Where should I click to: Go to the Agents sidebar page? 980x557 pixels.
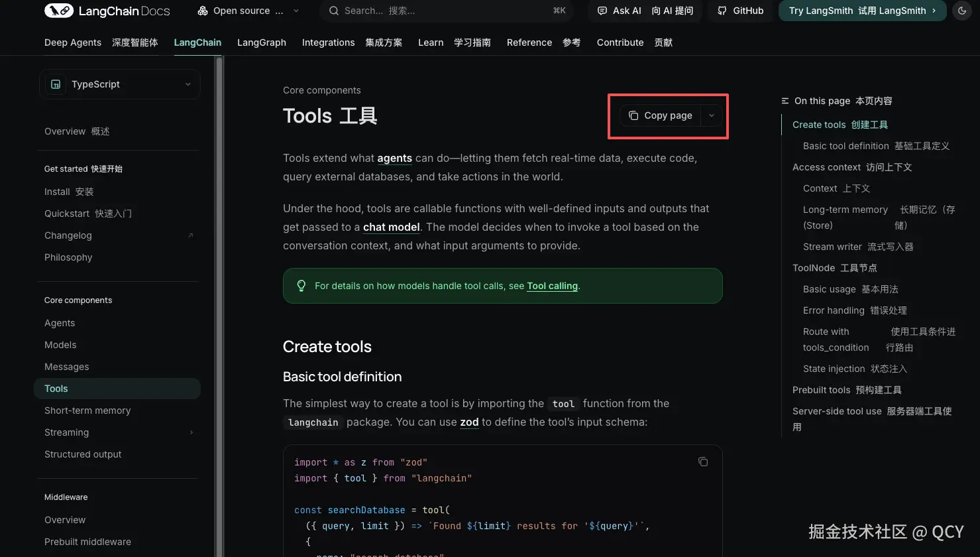pos(60,323)
